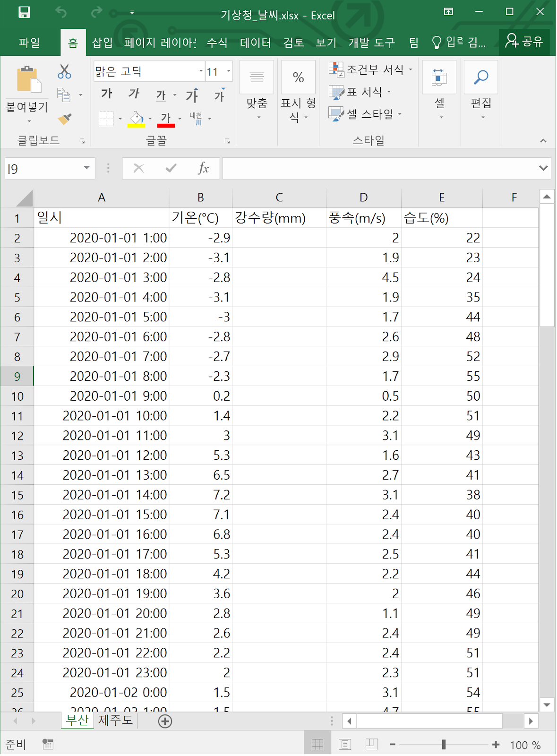Click the formula cancel X icon
Viewport: 557px width, 756px height.
[138, 168]
